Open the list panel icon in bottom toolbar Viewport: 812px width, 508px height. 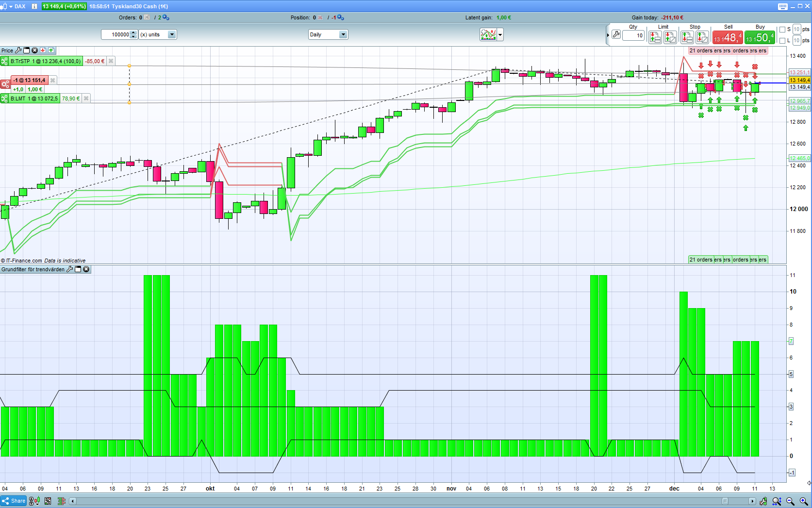(x=48, y=501)
